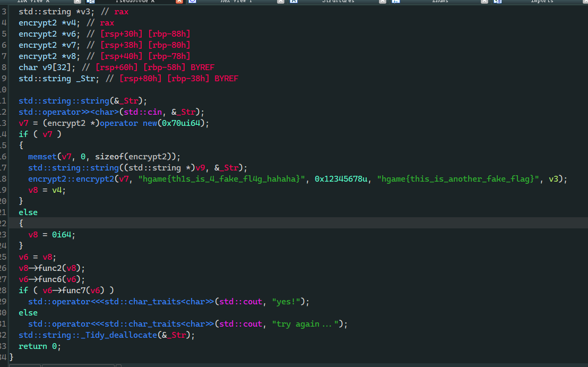Click the _Tidy_deallocate function name
The width and height of the screenshot is (588, 367).
[x=126, y=335]
